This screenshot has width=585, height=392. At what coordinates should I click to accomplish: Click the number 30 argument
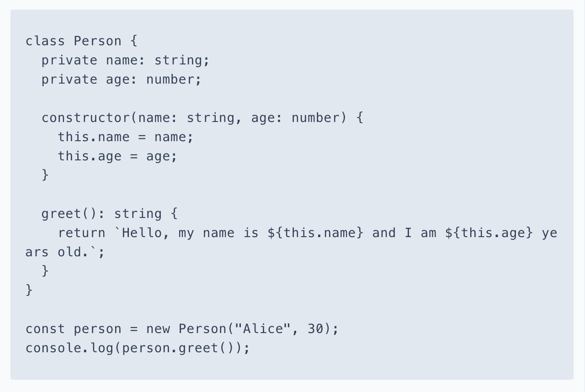(315, 329)
